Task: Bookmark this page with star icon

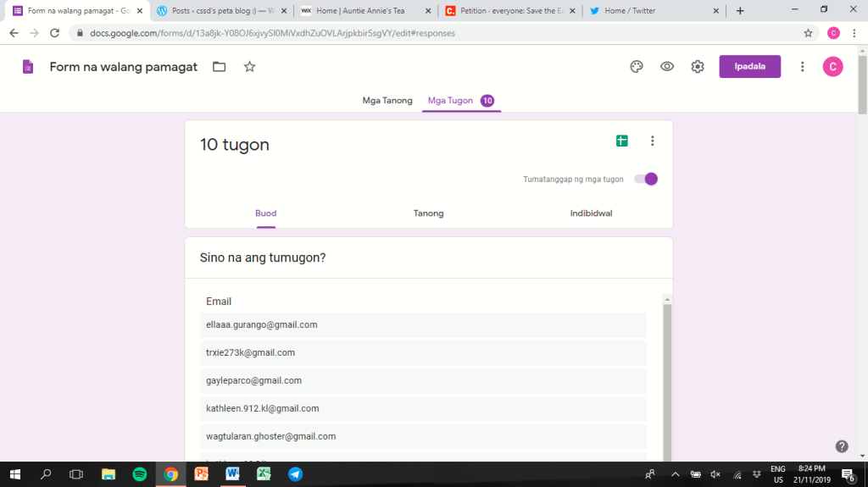Action: (808, 33)
